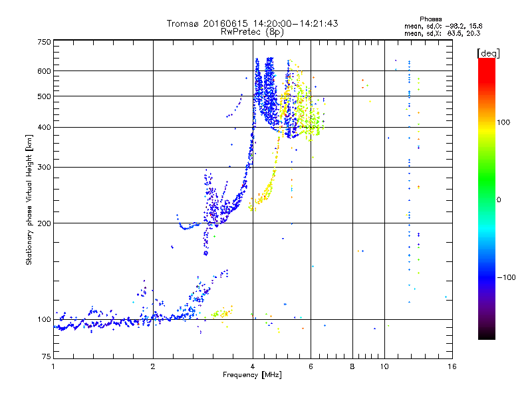Click the '600' y-axis tick label
Screen dimensions: 532x399
(x=44, y=71)
